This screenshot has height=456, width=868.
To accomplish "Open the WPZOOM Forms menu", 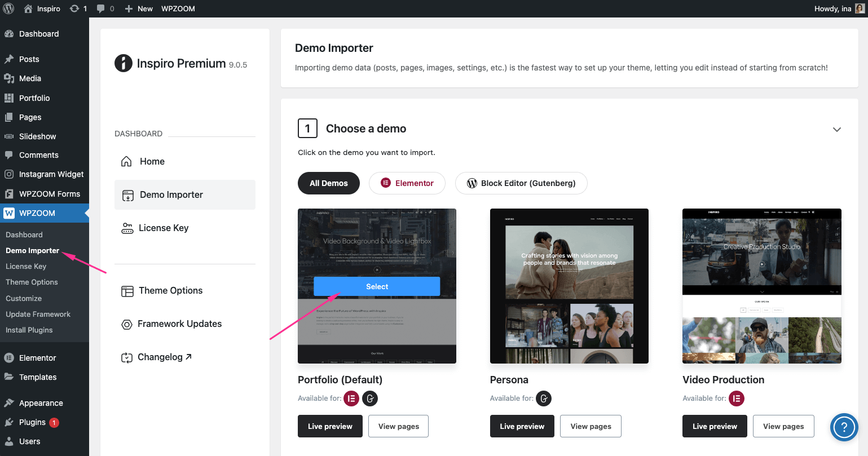I will [45, 194].
